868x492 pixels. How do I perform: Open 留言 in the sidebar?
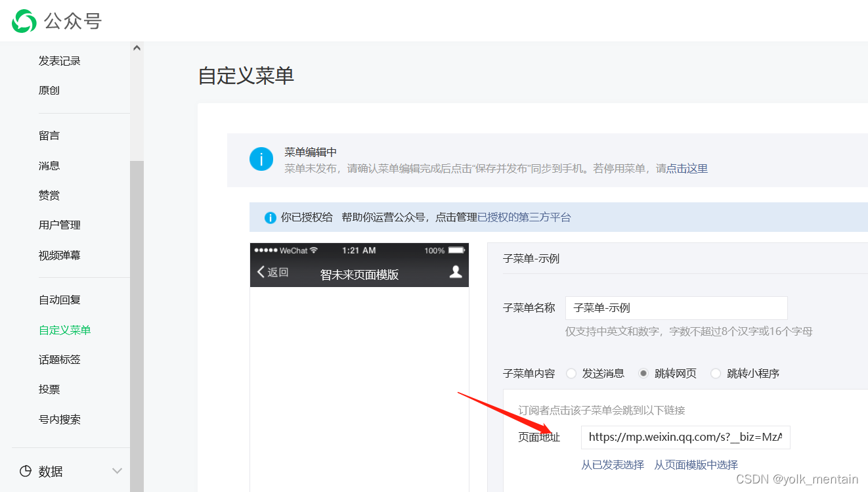(x=49, y=135)
